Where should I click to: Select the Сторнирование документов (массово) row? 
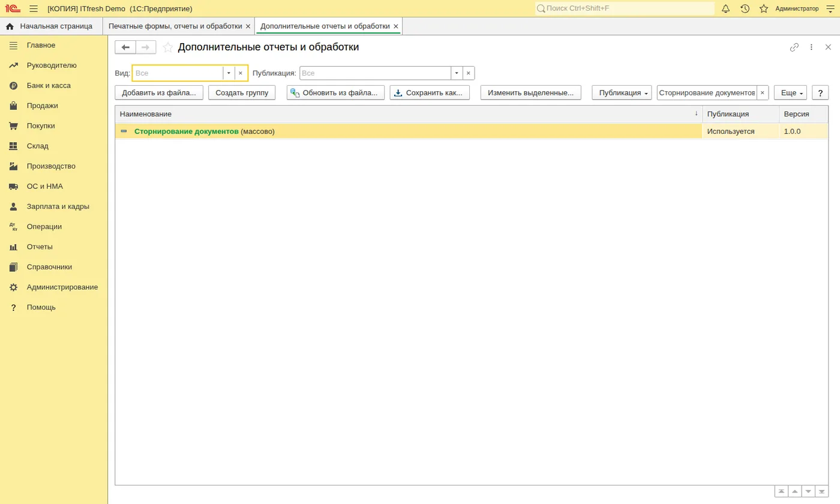tap(409, 131)
